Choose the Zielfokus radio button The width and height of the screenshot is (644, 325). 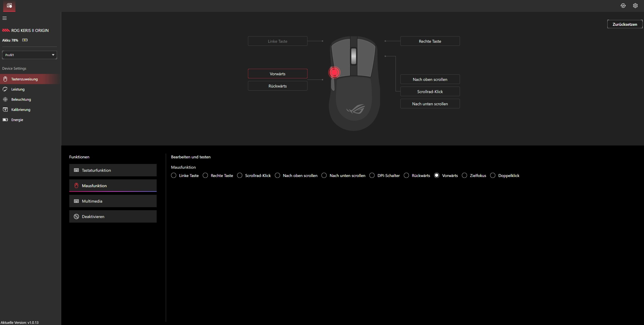click(465, 175)
